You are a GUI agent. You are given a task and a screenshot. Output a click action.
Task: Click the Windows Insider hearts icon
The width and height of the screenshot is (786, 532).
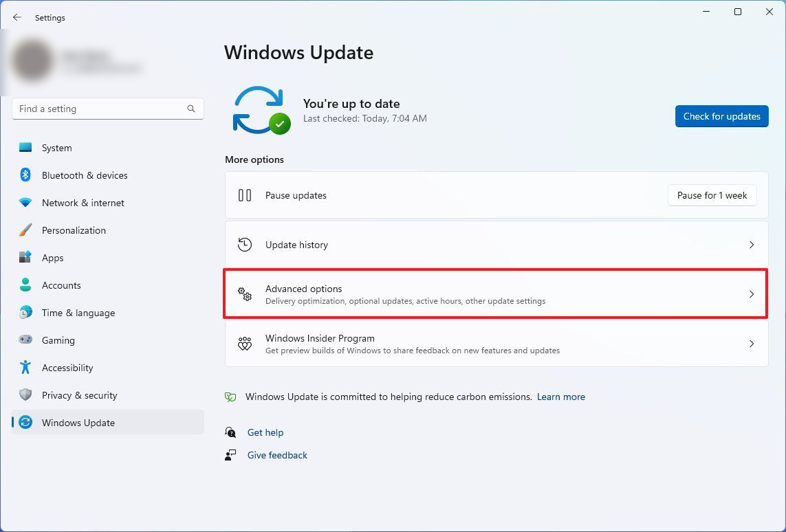pyautogui.click(x=245, y=344)
